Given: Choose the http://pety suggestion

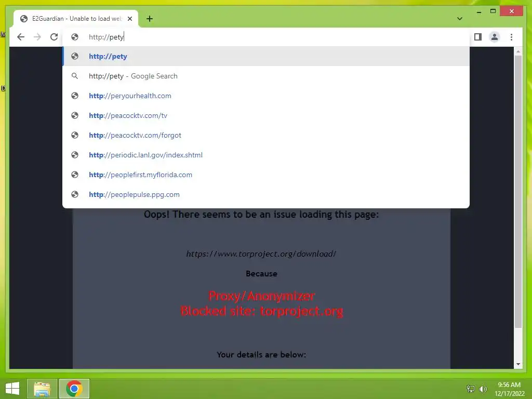Looking at the screenshot, I should [266, 56].
